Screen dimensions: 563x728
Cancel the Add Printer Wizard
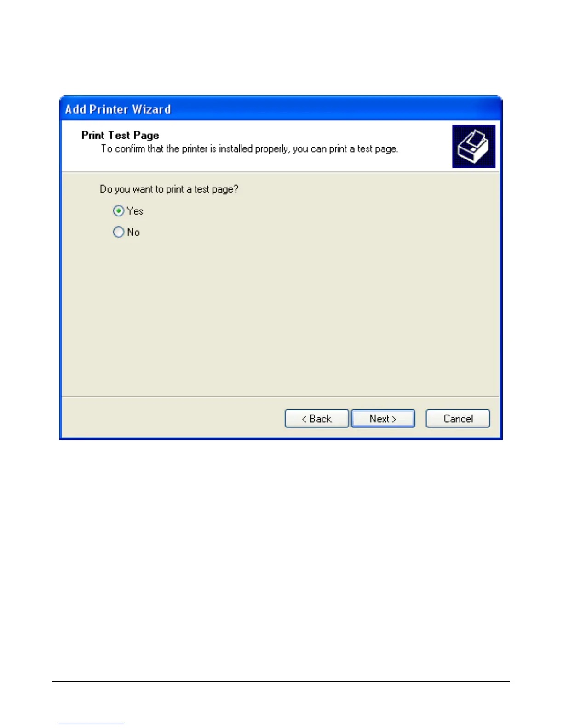coord(458,419)
